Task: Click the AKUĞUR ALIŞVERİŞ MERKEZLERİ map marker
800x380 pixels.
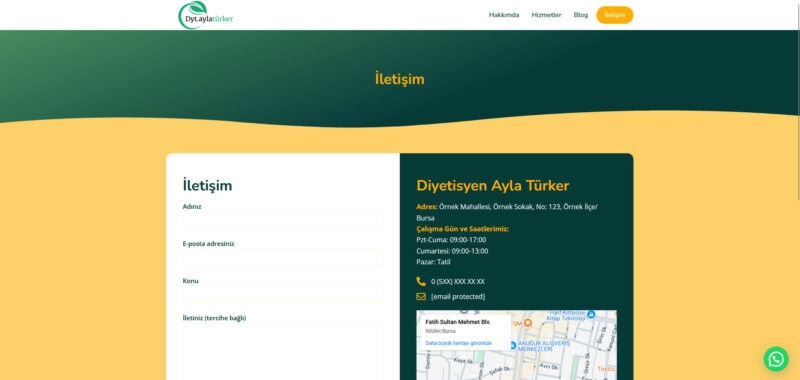Action: (x=513, y=345)
